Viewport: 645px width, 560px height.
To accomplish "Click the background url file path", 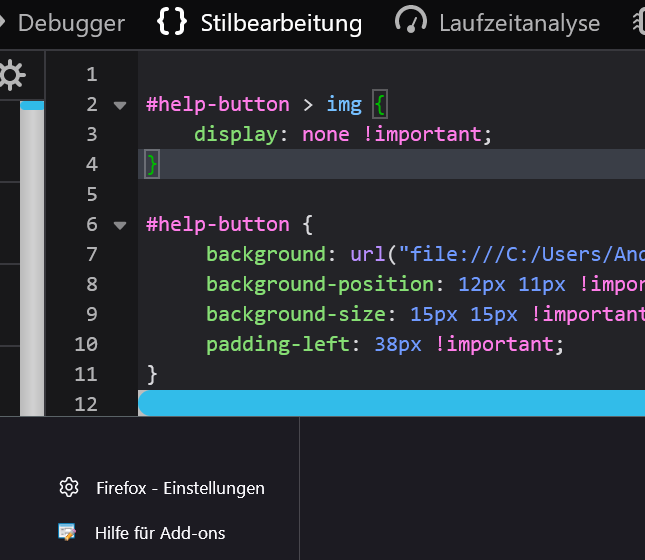I will (520, 254).
